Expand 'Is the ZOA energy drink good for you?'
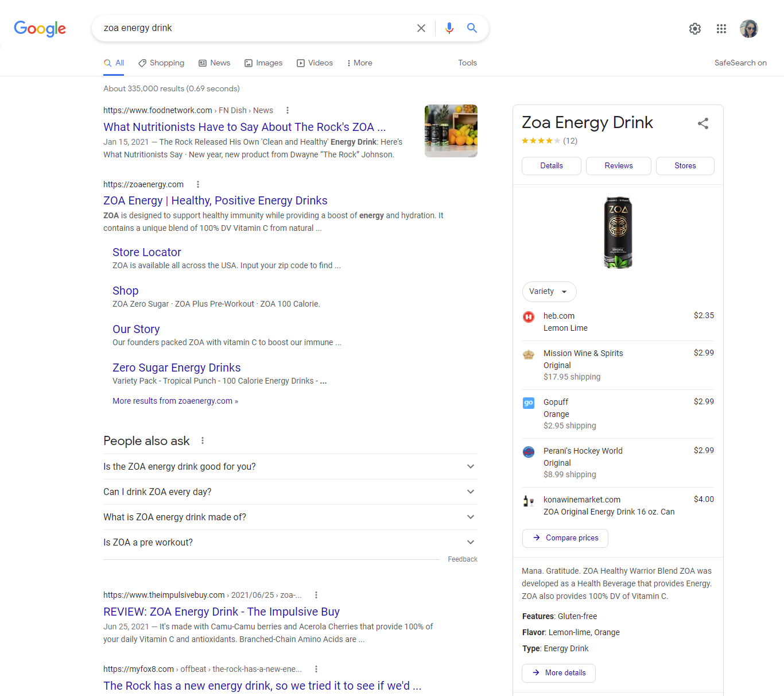Viewport: 784px width, 696px height. tap(290, 466)
